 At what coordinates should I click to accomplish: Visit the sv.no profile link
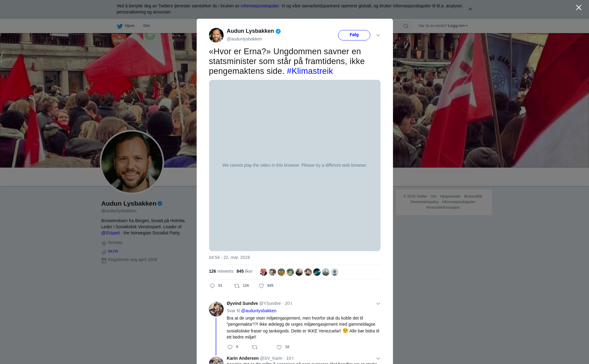point(113,251)
